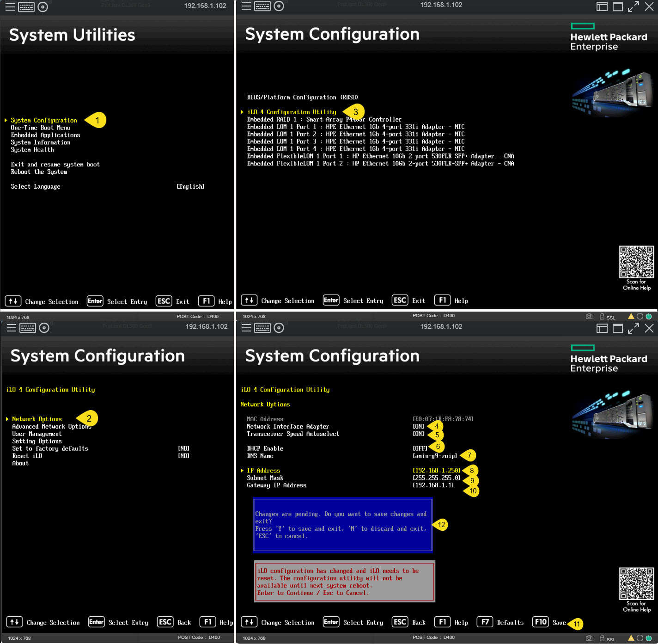Click ESC Back key in bottom-left iLO window
This screenshot has height=644, width=658.
(165, 622)
